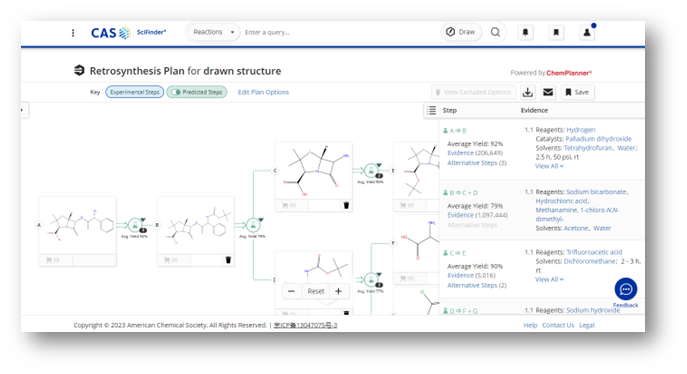Zoom out the plan with minus button
The image size is (687, 374).
292,291
